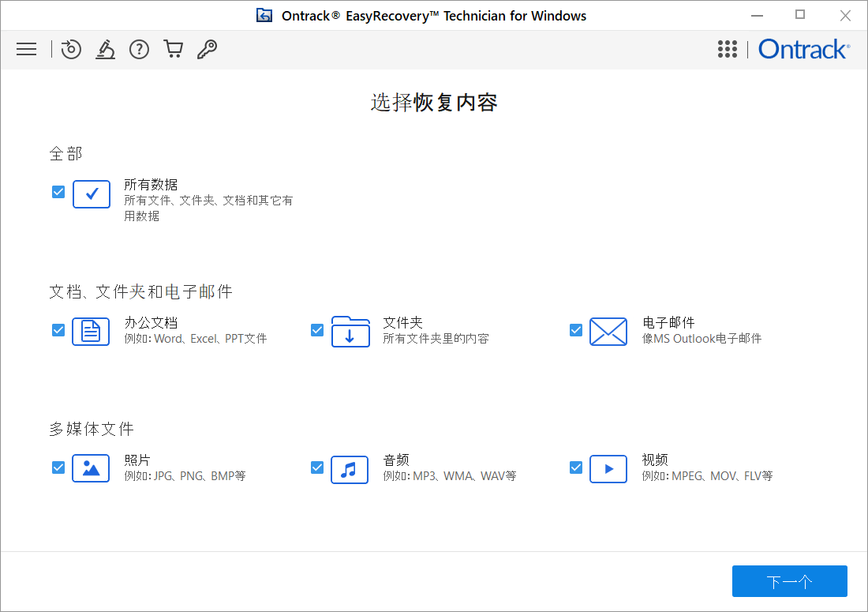This screenshot has height=612, width=868.
Task: Click the 电子邮件 label text
Action: [x=668, y=322]
